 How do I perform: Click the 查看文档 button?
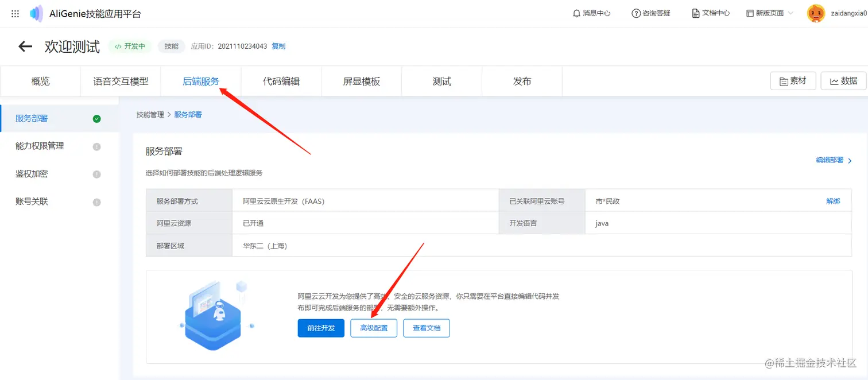[x=427, y=328]
